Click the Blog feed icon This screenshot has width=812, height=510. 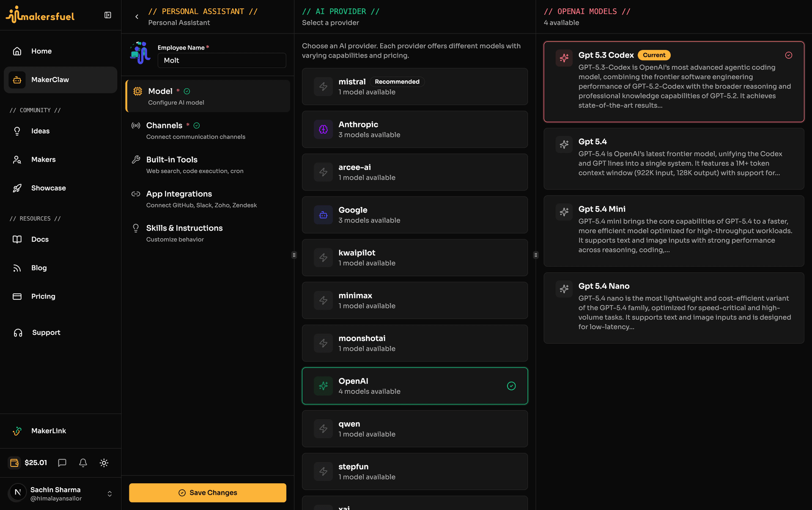[17, 268]
